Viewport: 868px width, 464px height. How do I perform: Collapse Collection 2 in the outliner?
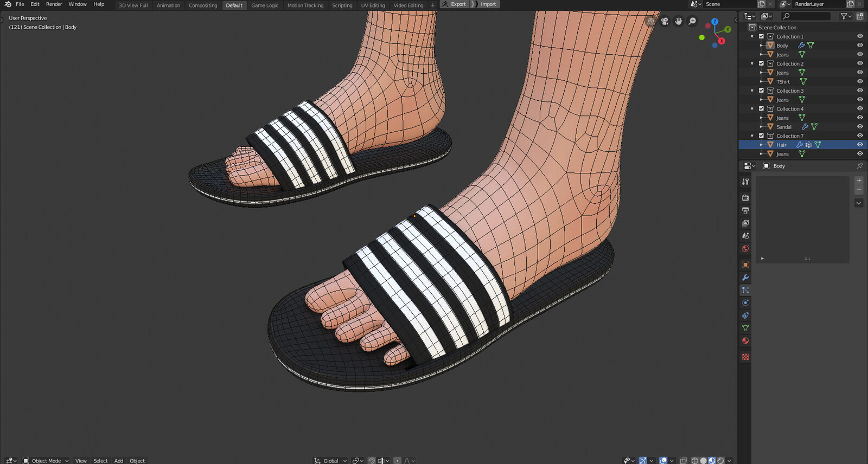coord(752,63)
